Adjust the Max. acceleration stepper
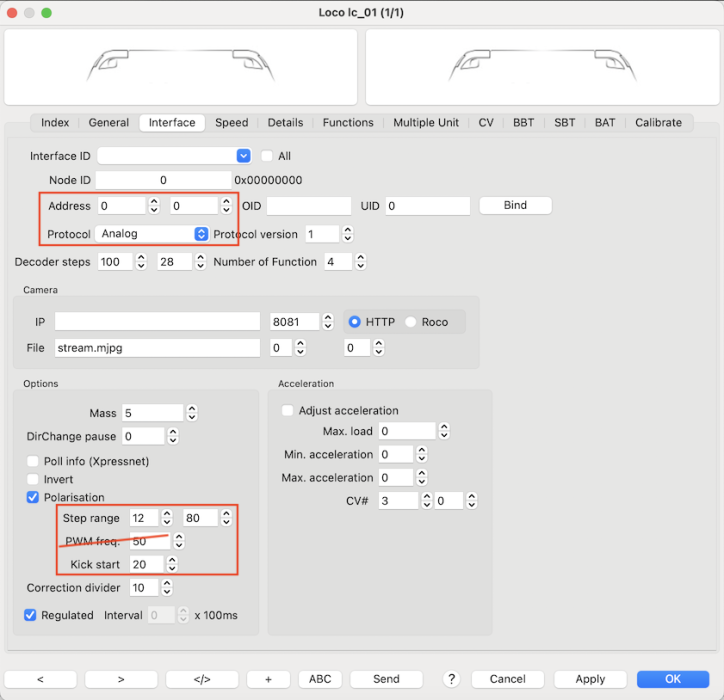This screenshot has height=700, width=724. click(422, 477)
